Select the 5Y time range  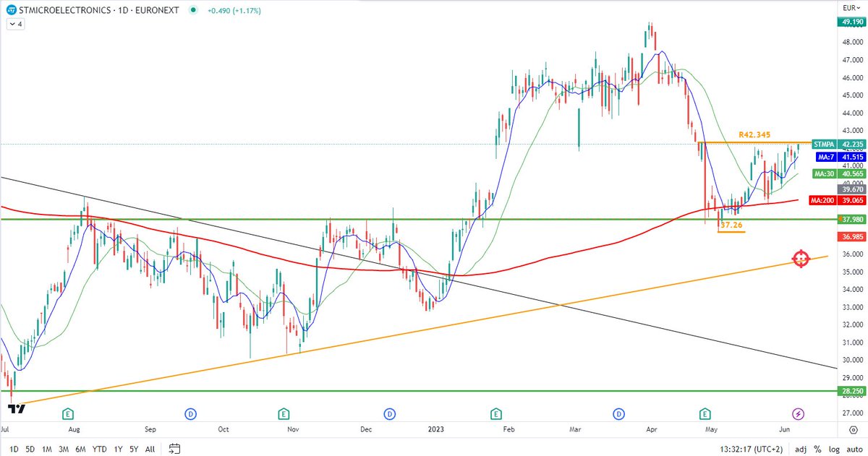(x=134, y=449)
